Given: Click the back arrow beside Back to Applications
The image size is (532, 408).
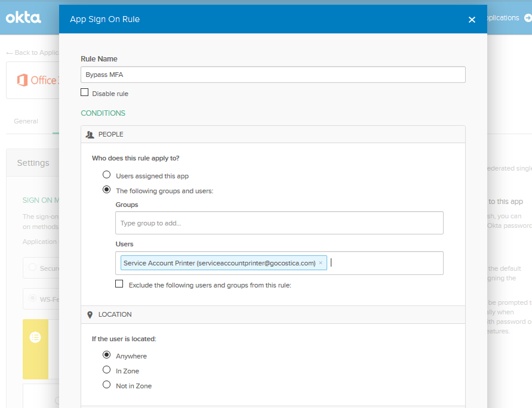Looking at the screenshot, I should point(8,52).
